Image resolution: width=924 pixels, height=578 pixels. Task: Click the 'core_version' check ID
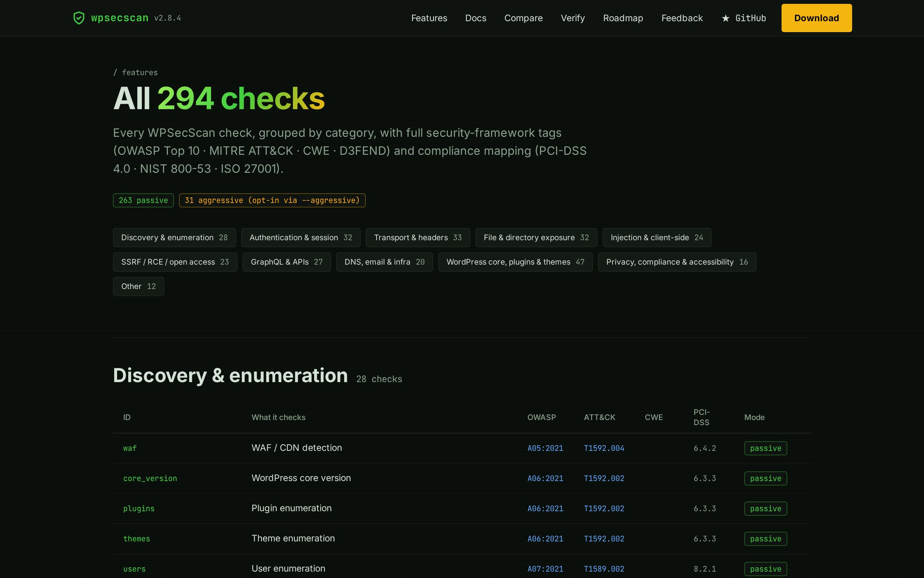coord(150,478)
